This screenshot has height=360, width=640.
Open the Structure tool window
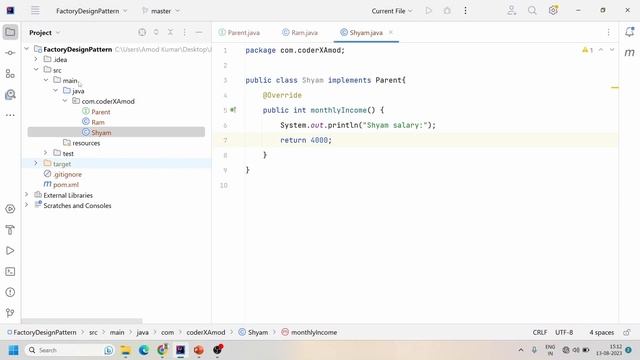click(10, 73)
